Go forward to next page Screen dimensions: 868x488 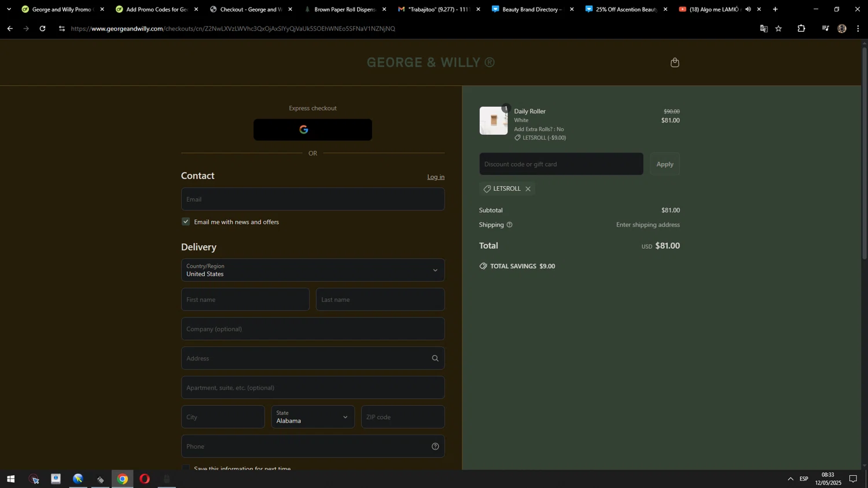point(26,28)
